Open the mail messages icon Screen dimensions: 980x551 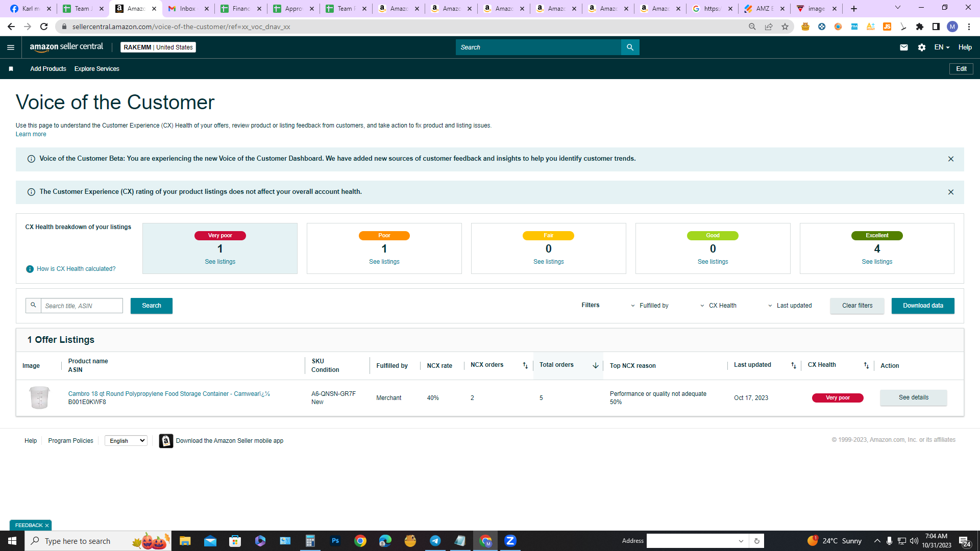tap(903, 47)
